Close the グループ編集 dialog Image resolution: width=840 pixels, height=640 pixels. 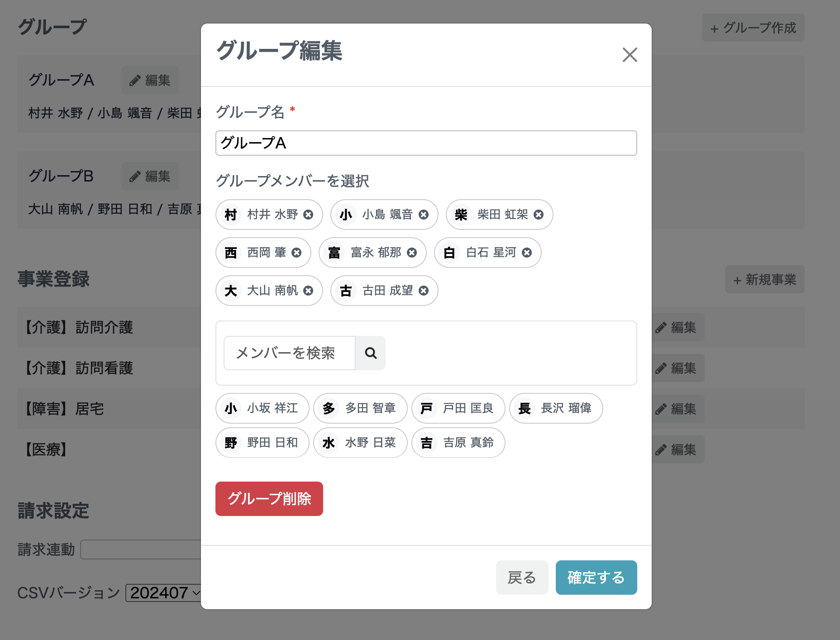tap(630, 55)
